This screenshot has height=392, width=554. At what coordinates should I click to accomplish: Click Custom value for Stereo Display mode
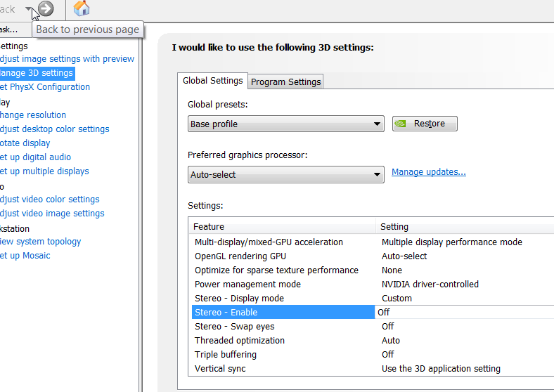[x=397, y=299]
